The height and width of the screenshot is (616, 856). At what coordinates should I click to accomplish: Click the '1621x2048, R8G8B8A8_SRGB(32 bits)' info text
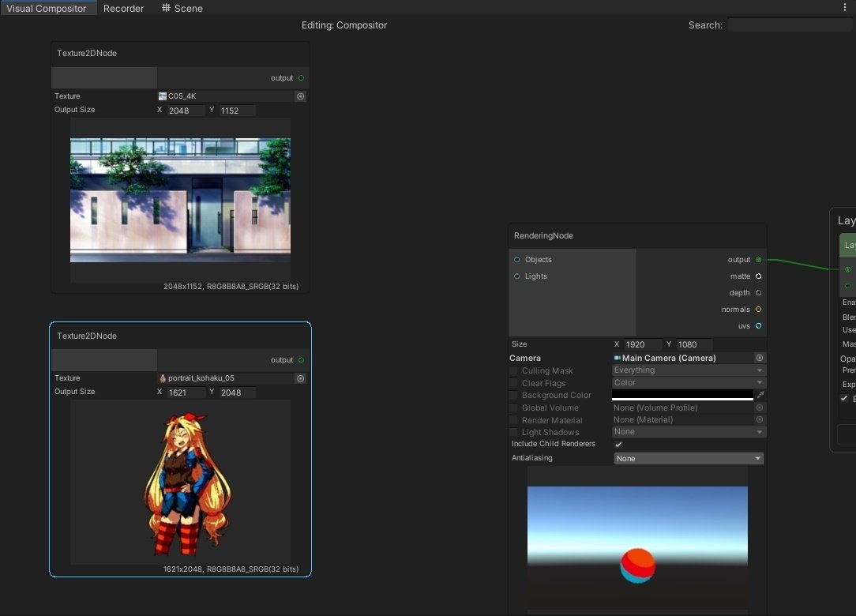click(231, 569)
